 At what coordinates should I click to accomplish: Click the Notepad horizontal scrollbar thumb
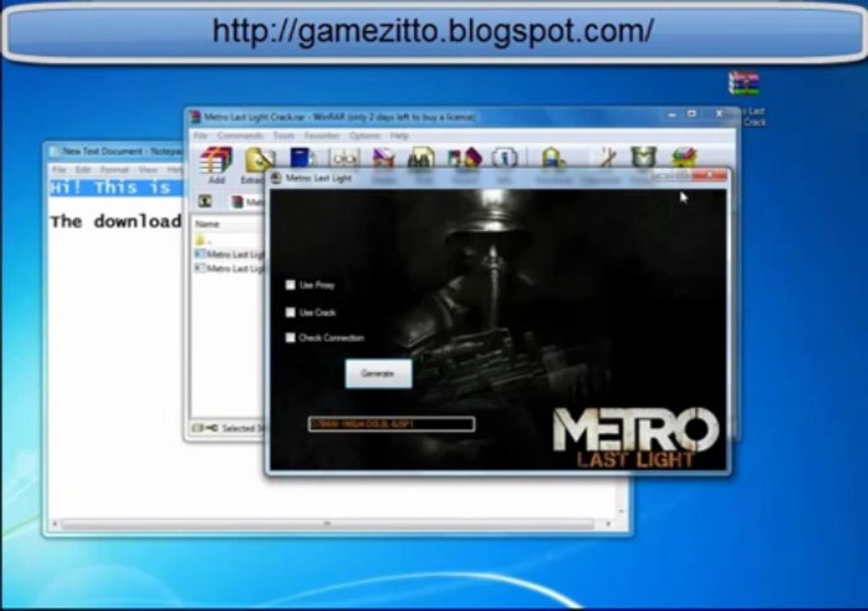328,524
